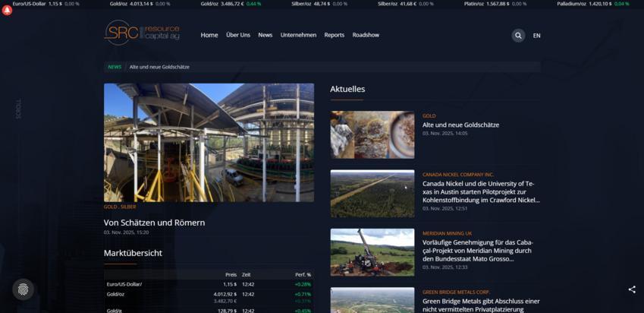Open the News menu item
Screen dimensions: 644x313
pyautogui.click(x=265, y=35)
